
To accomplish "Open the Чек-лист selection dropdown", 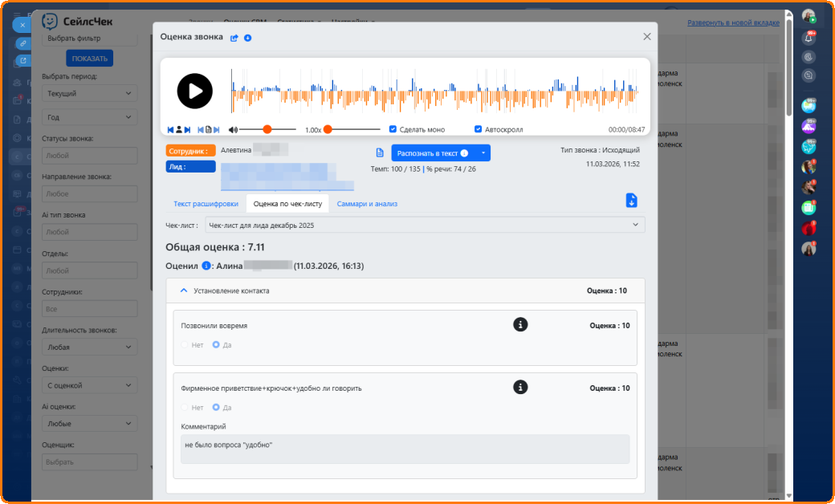I will 425,226.
